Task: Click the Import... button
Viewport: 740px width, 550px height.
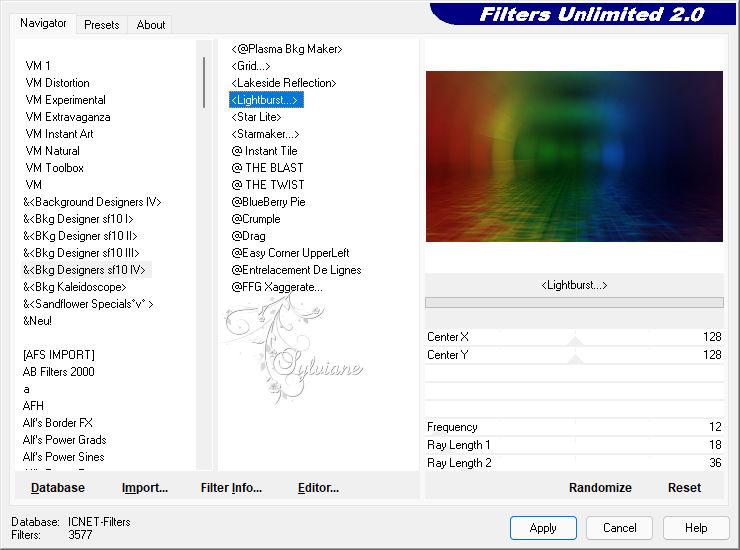Action: (x=145, y=488)
